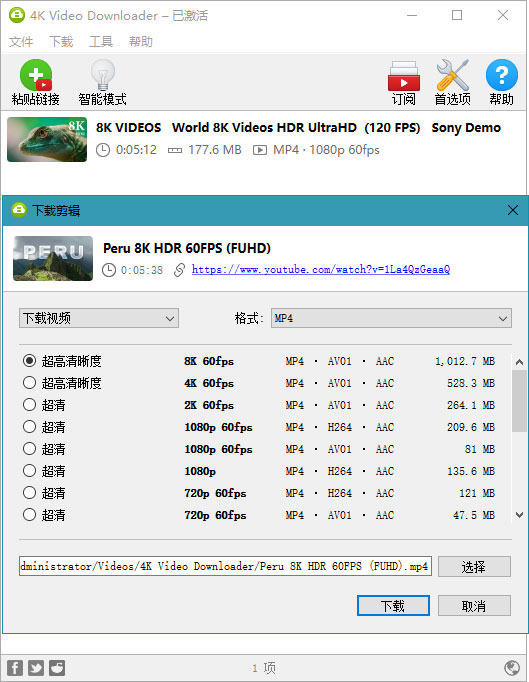This screenshot has width=529, height=682.
Task: Click the 8K lizard video thumbnail
Action: click(47, 139)
